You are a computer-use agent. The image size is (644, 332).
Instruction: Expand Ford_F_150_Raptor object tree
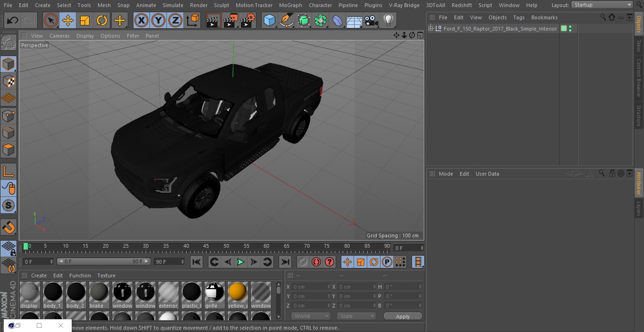click(x=430, y=29)
